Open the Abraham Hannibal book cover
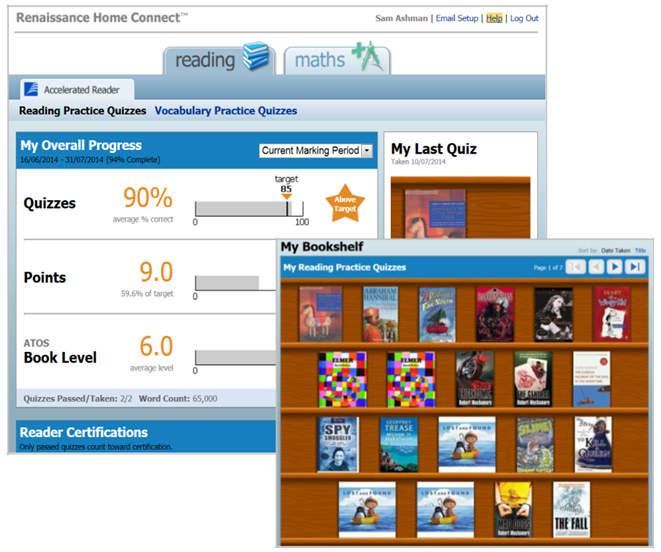661x552 pixels. [x=380, y=314]
